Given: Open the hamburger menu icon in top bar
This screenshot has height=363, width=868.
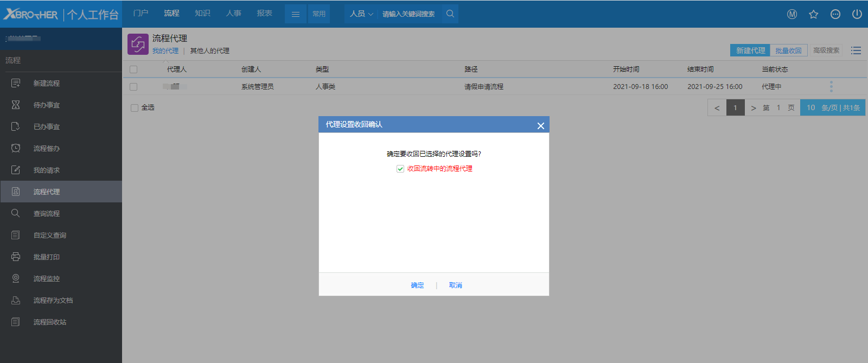Looking at the screenshot, I should click(x=296, y=14).
